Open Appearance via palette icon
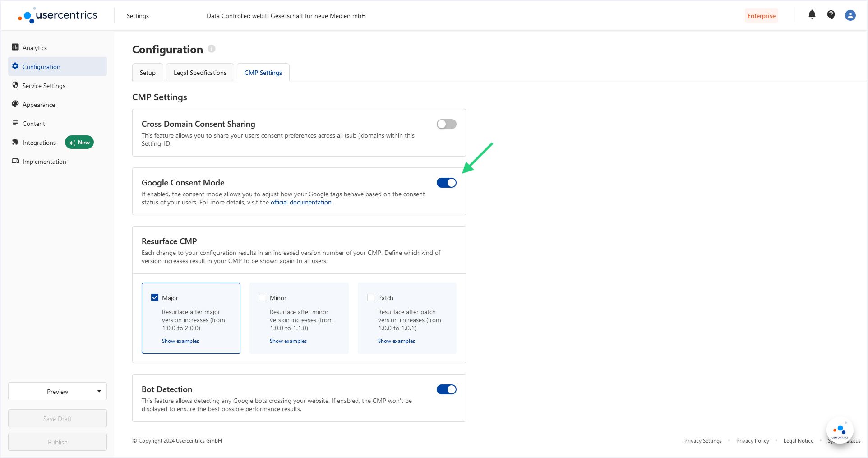The height and width of the screenshot is (458, 868). [x=15, y=104]
